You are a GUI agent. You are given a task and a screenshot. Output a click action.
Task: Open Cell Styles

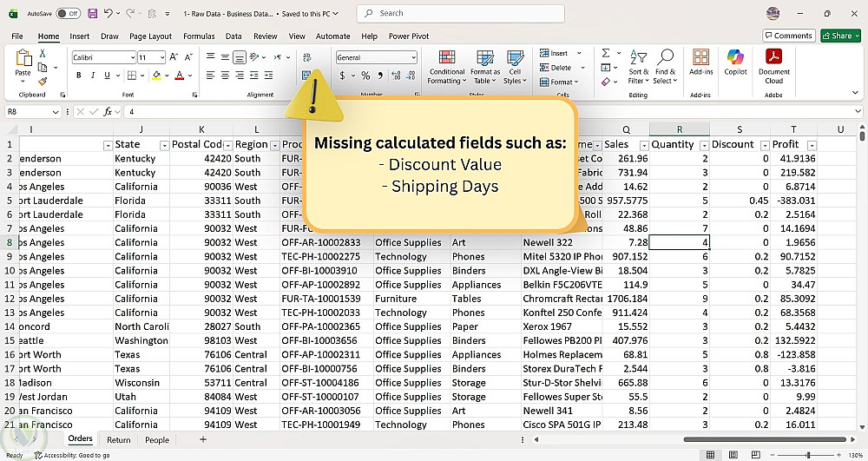tap(515, 67)
